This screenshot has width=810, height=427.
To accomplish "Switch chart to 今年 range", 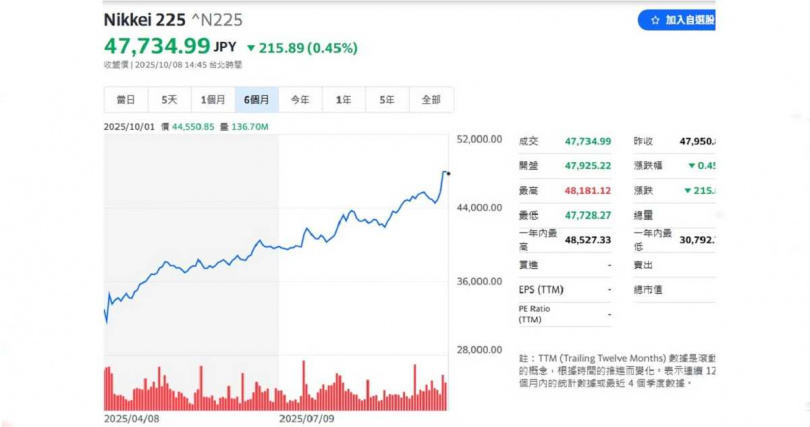I will pyautogui.click(x=300, y=100).
